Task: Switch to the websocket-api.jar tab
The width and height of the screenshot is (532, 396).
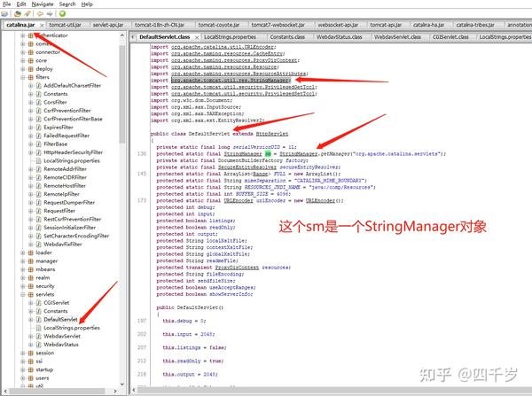Action: pos(338,25)
